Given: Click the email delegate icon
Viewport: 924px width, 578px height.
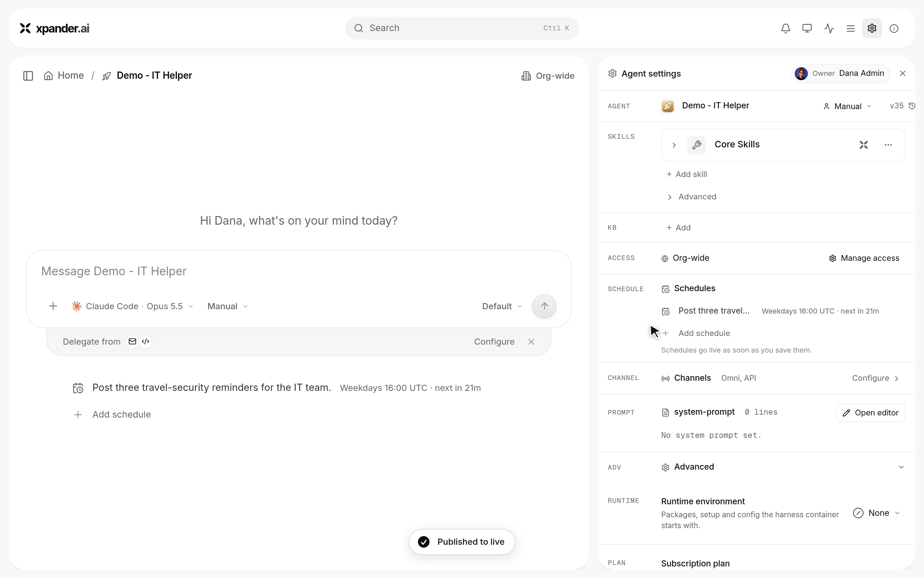Looking at the screenshot, I should [132, 341].
